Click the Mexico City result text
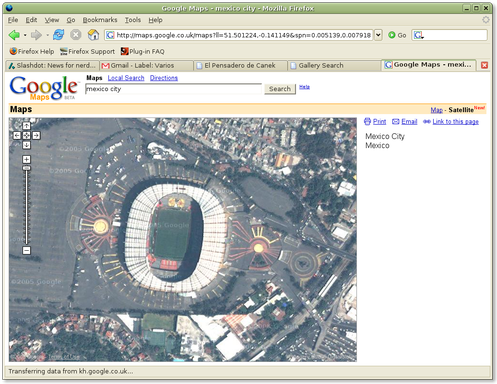497x384 pixels. [385, 136]
